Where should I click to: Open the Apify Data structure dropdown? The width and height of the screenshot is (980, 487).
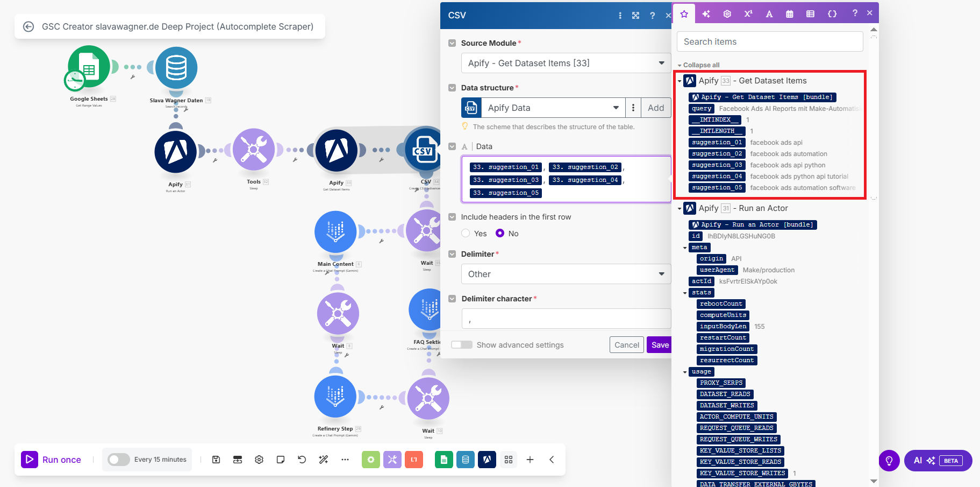coord(553,108)
